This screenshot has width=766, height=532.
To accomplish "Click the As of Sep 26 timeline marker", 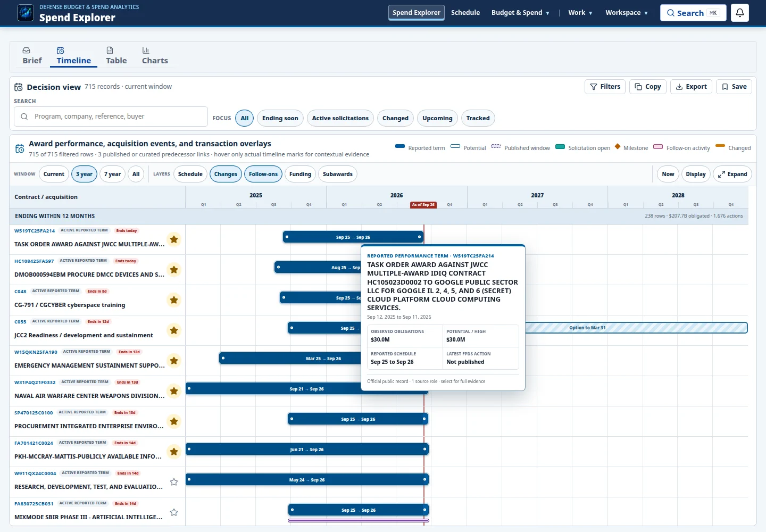I will 423,205.
